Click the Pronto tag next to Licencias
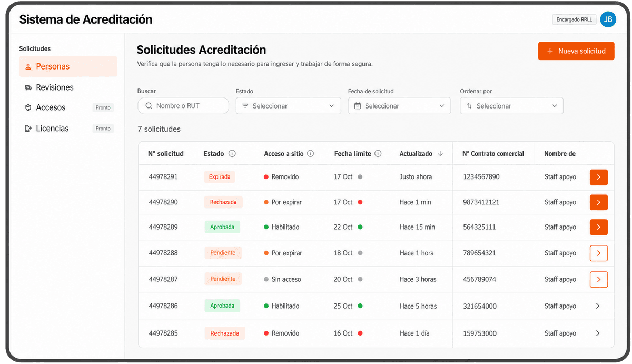632x364 pixels. [x=103, y=129]
